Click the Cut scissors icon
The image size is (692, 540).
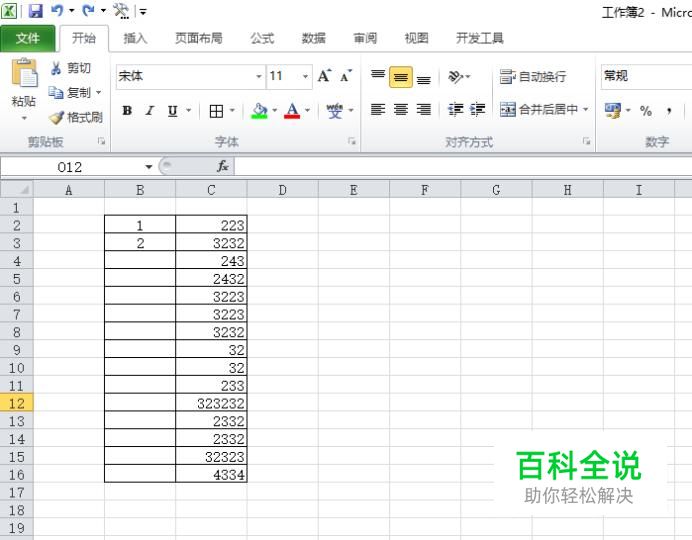coord(56,68)
